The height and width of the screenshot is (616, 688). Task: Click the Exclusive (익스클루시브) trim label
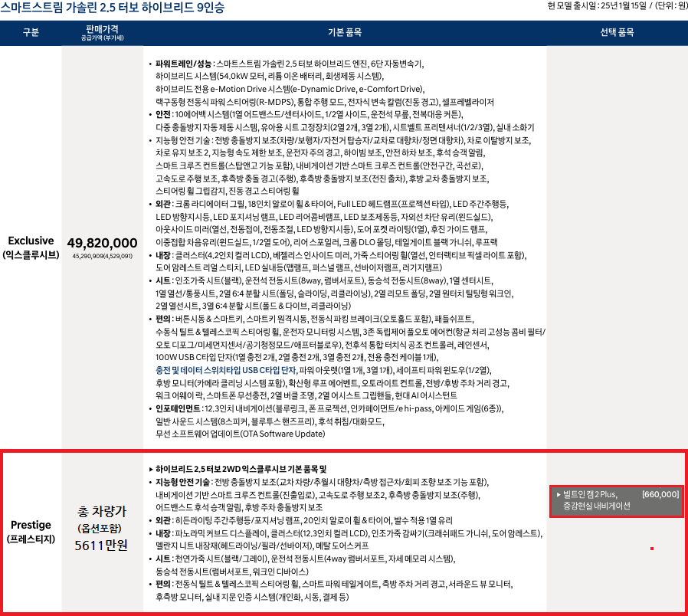pos(31,247)
